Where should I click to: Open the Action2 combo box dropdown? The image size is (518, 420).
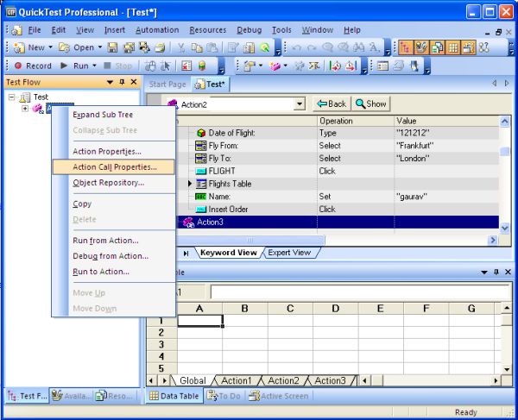[300, 104]
